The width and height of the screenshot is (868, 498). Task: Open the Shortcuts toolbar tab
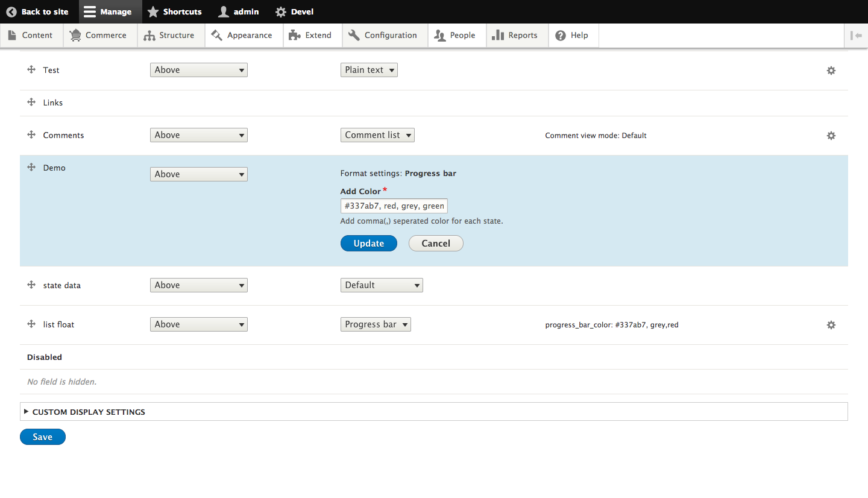click(x=175, y=11)
